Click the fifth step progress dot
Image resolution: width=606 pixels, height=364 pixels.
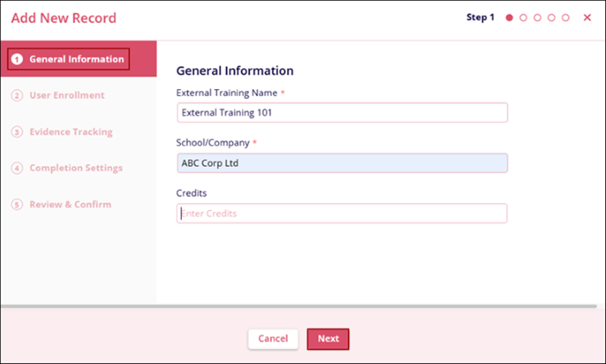point(565,17)
